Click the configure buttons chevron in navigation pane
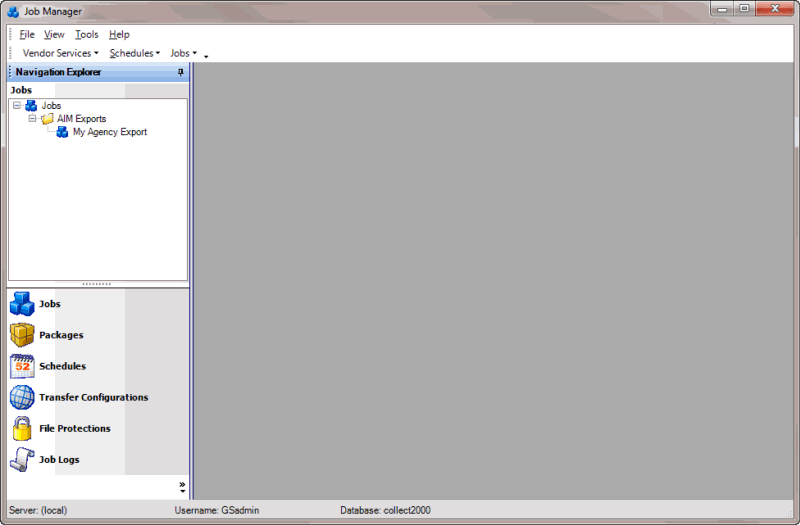The width and height of the screenshot is (800, 525). pos(182,487)
